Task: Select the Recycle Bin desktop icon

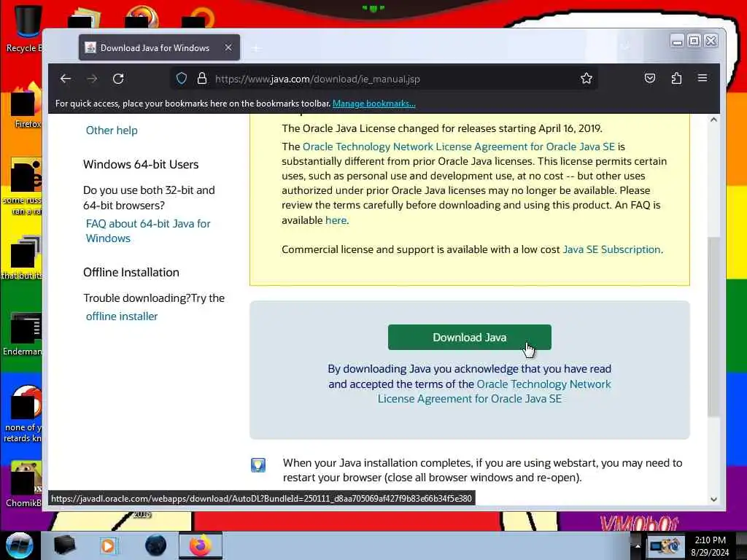Action: 24,28
